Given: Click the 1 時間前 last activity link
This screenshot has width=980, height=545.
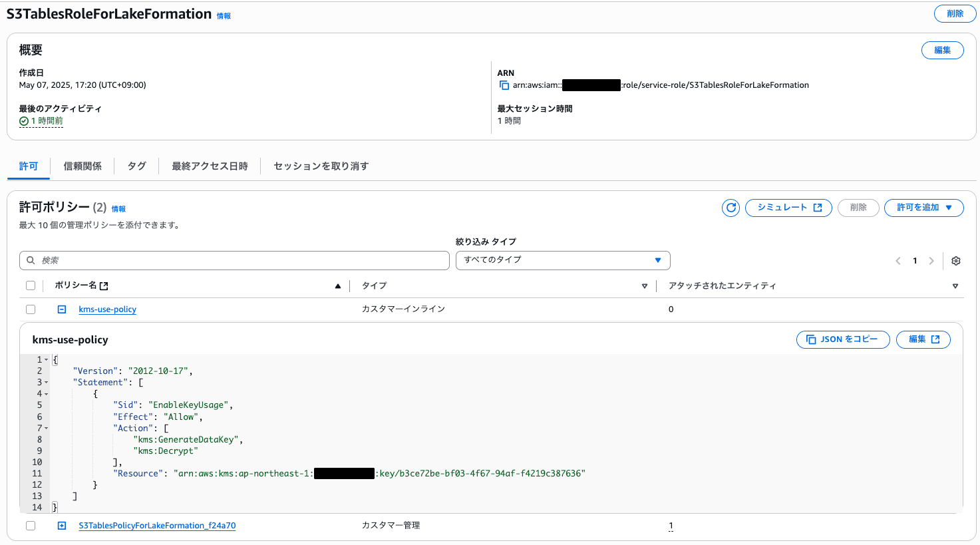Looking at the screenshot, I should (x=47, y=121).
